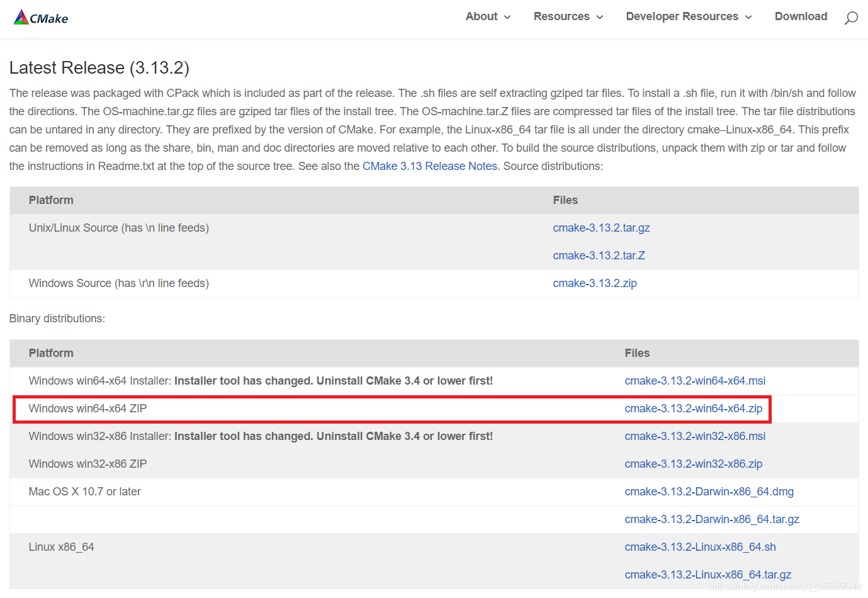Go to the Download page

pos(801,16)
